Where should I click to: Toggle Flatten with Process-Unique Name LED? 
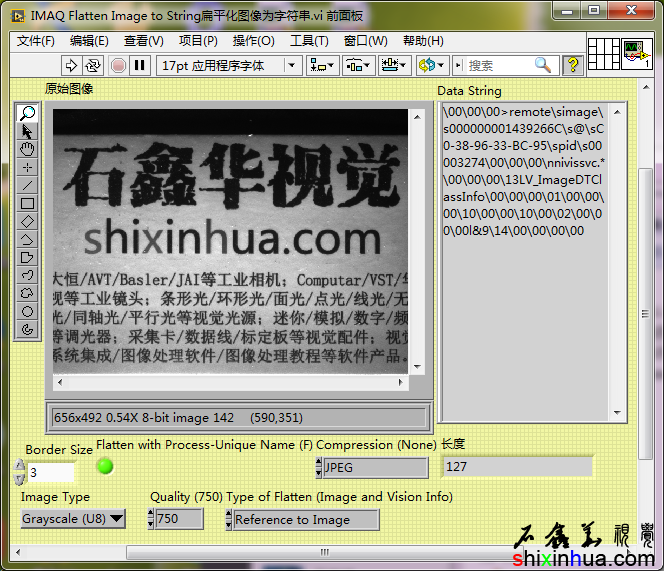click(x=105, y=466)
